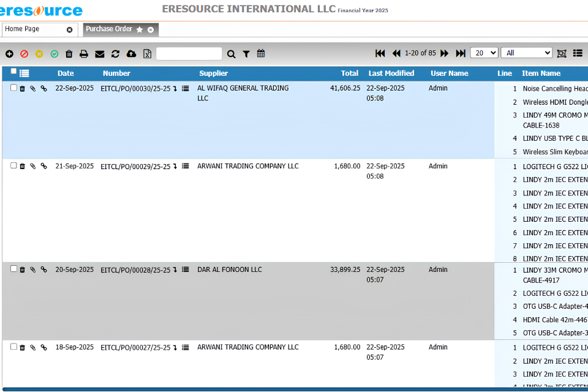
Task: Jump to the last page of records
Action: point(461,53)
